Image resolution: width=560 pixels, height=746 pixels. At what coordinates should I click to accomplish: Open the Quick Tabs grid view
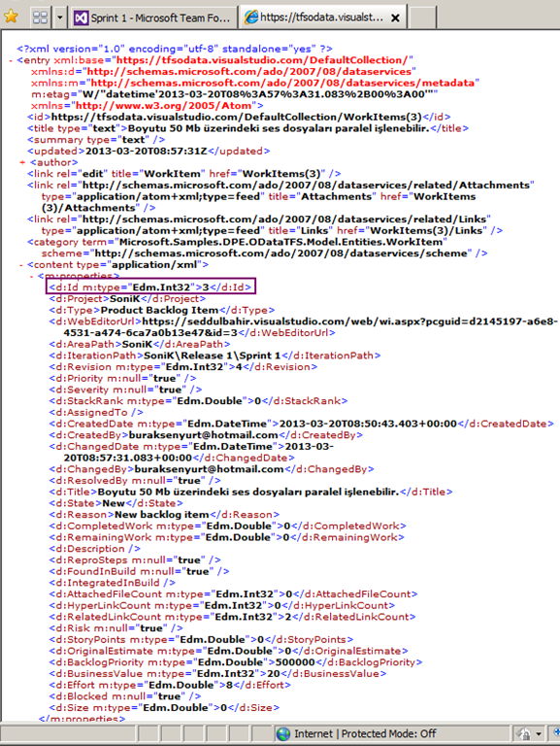(41, 17)
